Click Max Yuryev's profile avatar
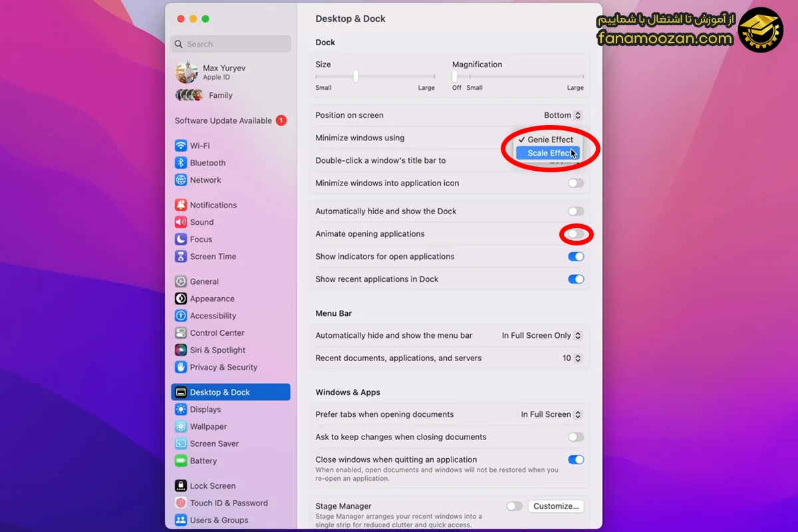This screenshot has width=798, height=532. 187,72
